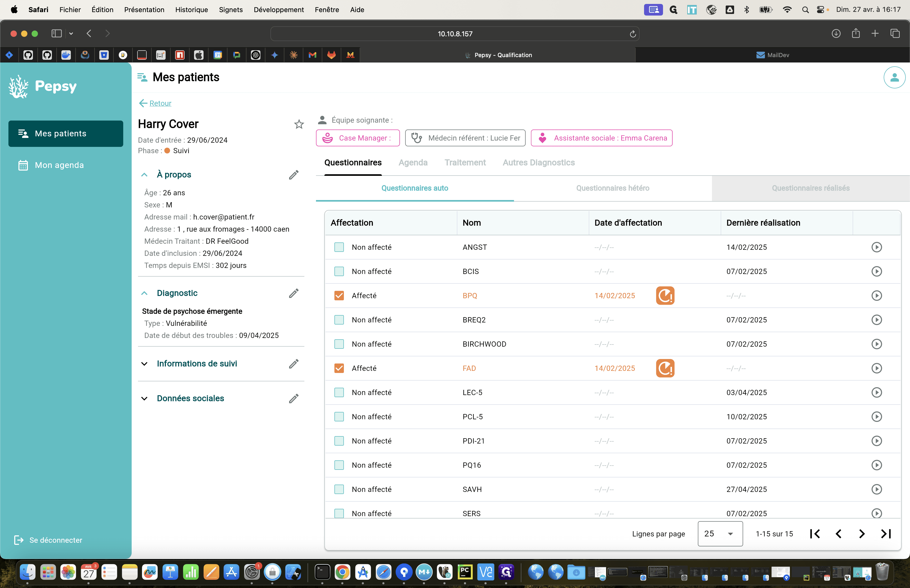Launch the ANGST questionnaire play icon
This screenshot has height=588, width=910.
coord(877,247)
